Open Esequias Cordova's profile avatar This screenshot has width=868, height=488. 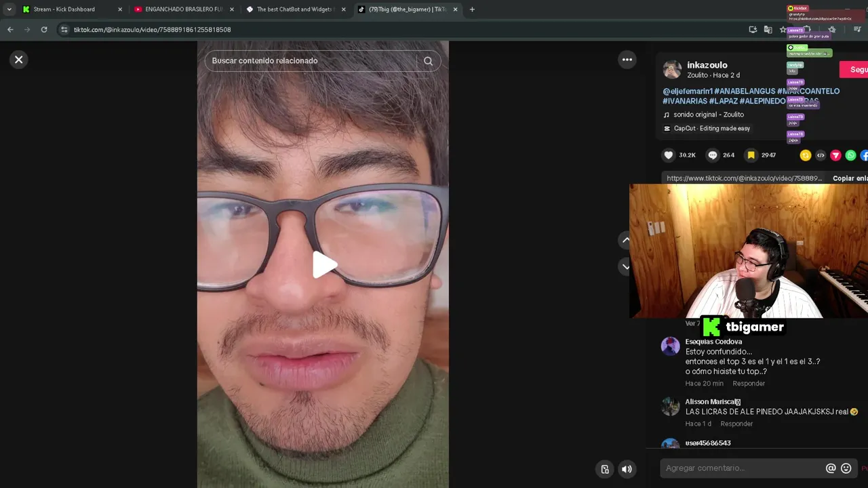(x=670, y=346)
